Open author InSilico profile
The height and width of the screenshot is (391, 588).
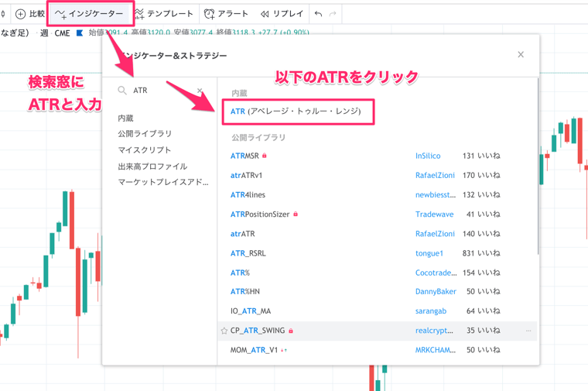pos(428,156)
